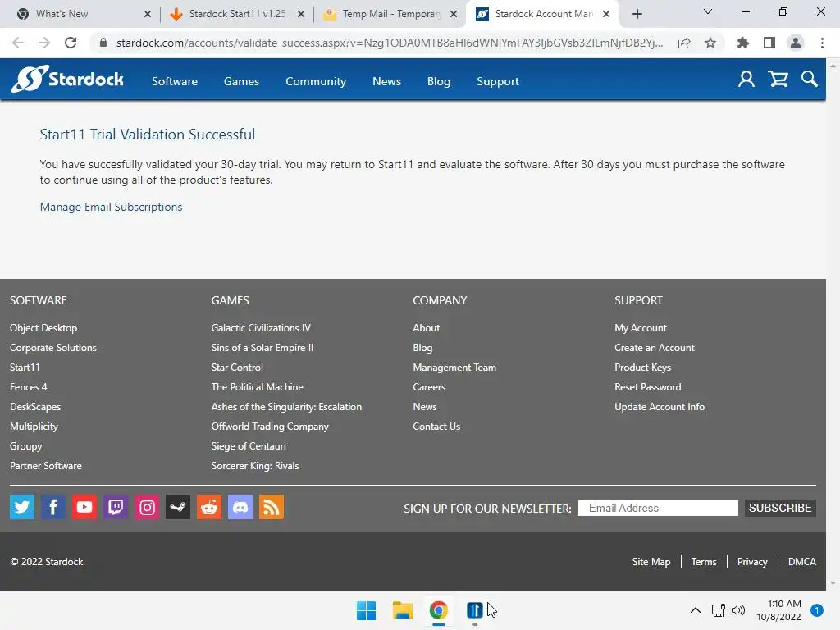
Task: Open Reset Password link
Action: click(x=648, y=387)
